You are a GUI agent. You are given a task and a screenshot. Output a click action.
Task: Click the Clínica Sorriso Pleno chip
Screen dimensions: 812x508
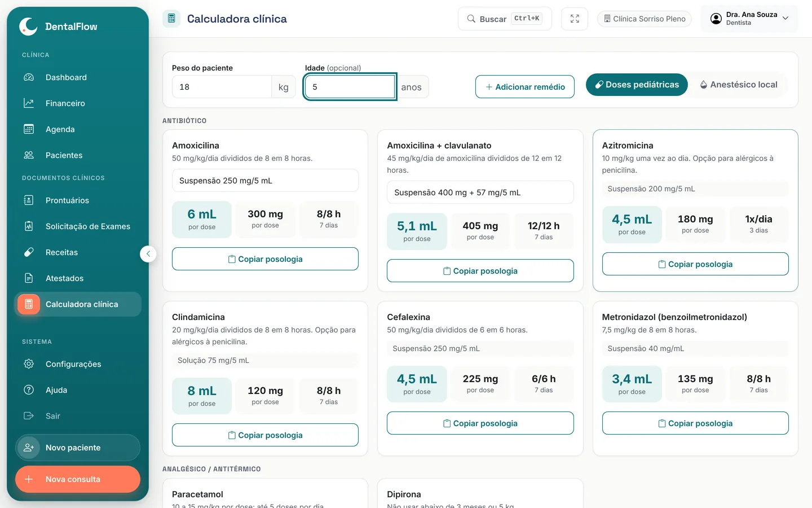(645, 19)
